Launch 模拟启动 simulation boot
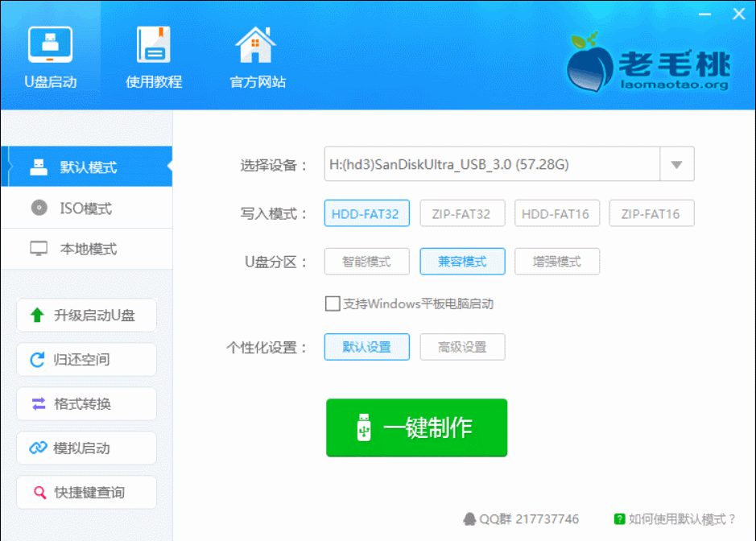The height and width of the screenshot is (541, 756). 85,448
